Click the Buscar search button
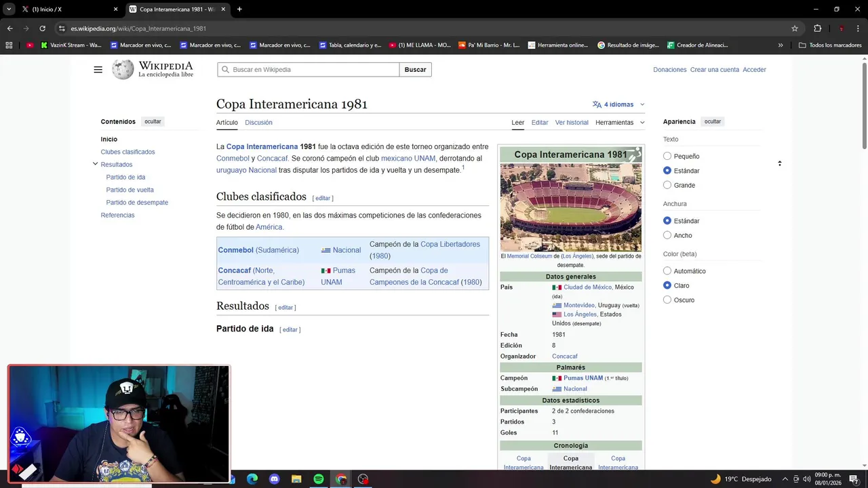 tap(416, 70)
